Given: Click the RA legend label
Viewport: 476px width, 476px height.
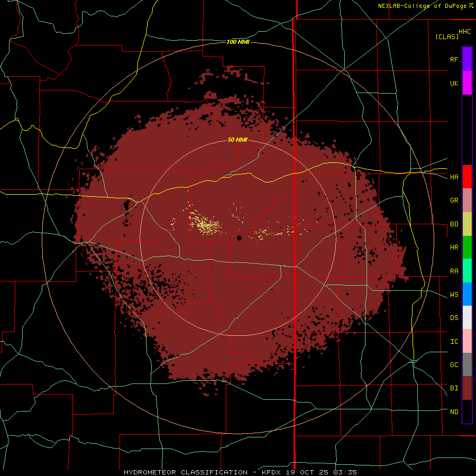Looking at the screenshot, I should tap(454, 271).
